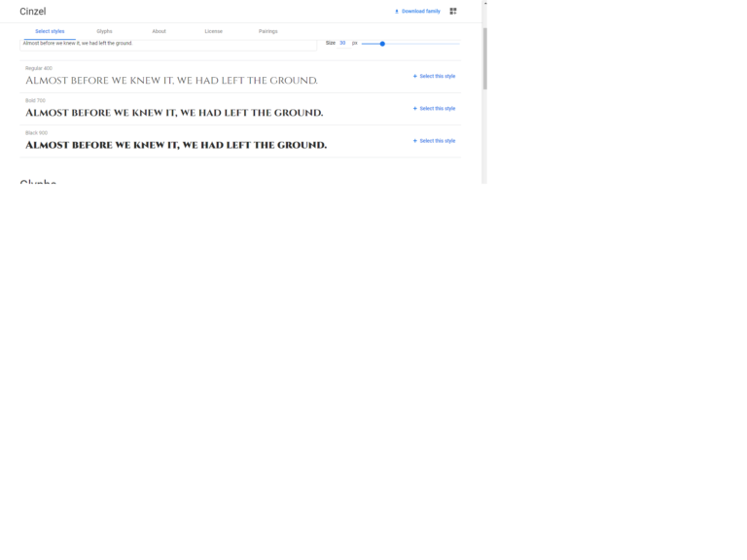Select this style for Regular 400
Image resolution: width=747 pixels, height=560 pixels.
(434, 76)
